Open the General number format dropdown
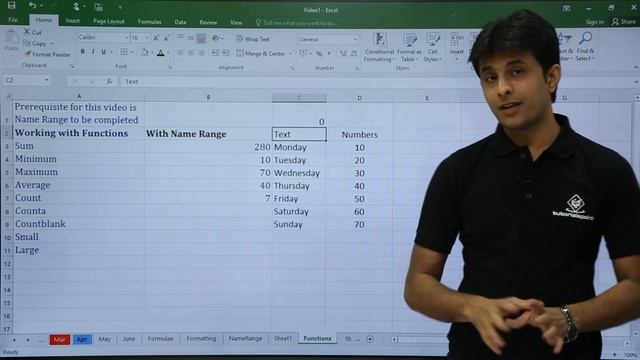Viewport: 640px width, 360px height. 355,39
